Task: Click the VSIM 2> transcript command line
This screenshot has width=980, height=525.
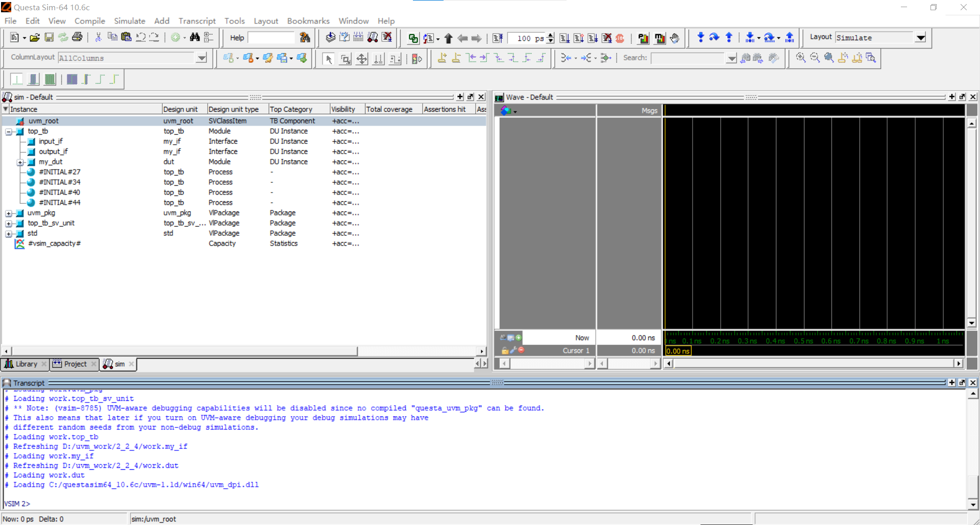Action: [x=51, y=504]
